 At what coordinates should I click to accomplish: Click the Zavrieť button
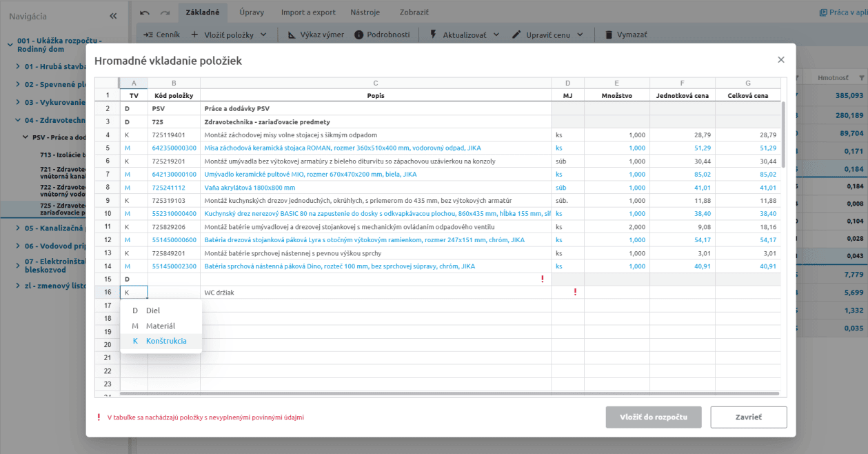click(x=749, y=417)
